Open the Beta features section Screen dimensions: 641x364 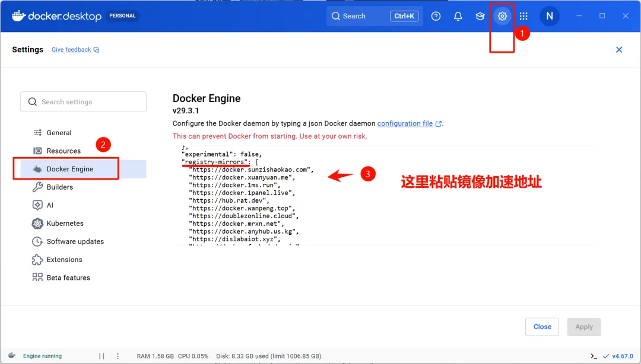coord(84,277)
